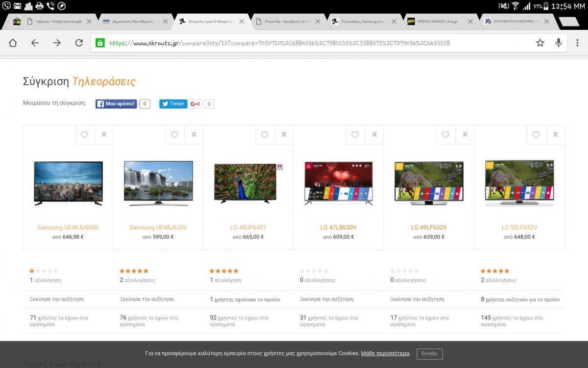This screenshot has height=368, width=588.
Task: Open the LG 47LB630V TV image
Action: [x=339, y=183]
